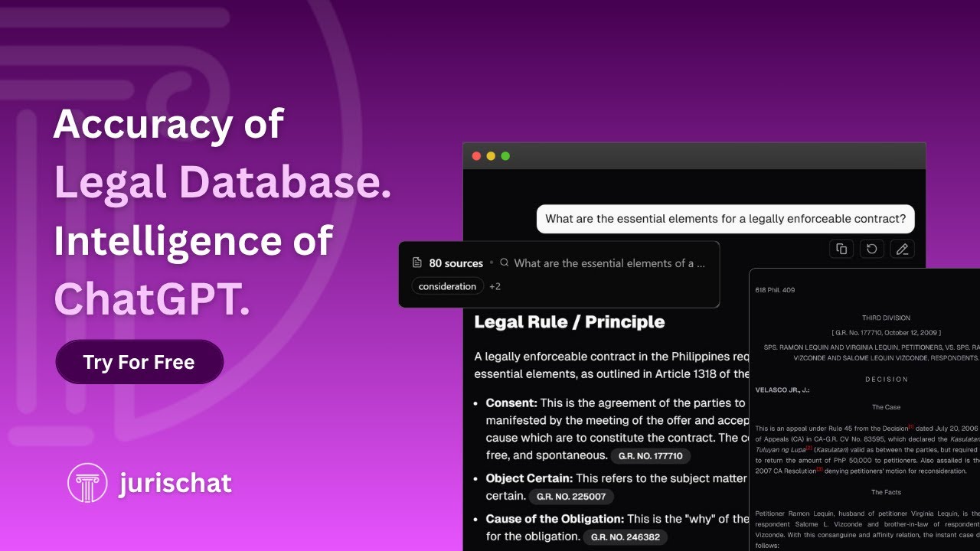The image size is (980, 551).
Task: Copy the question using the copy icon
Action: click(841, 249)
